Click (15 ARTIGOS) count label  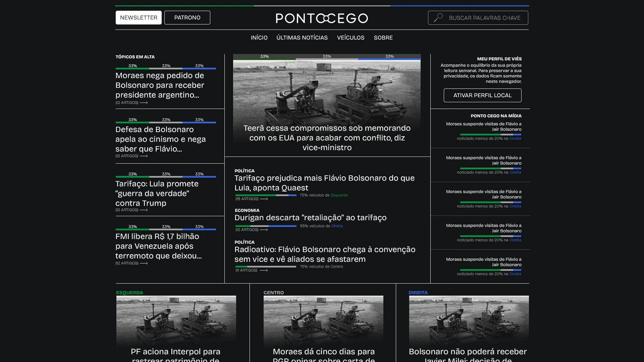click(x=247, y=199)
